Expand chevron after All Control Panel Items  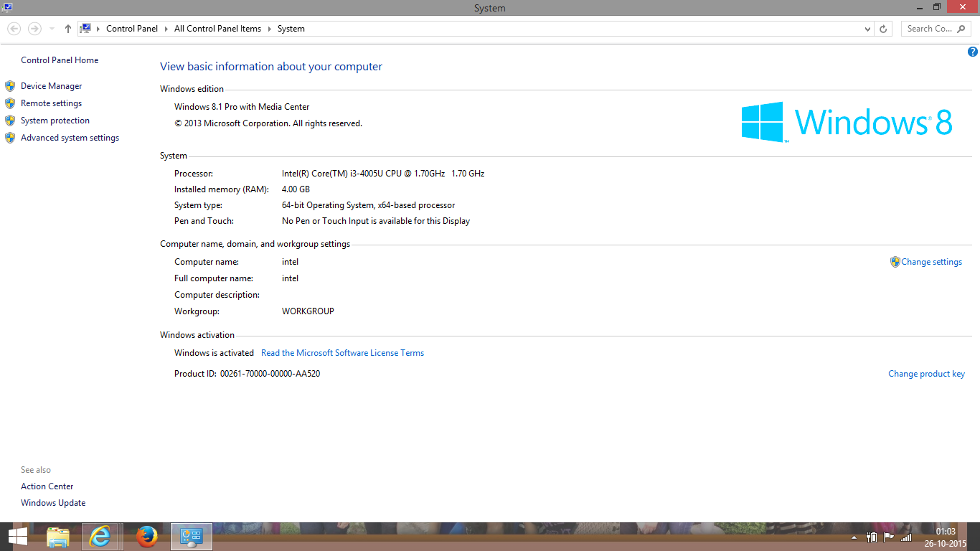pos(270,29)
